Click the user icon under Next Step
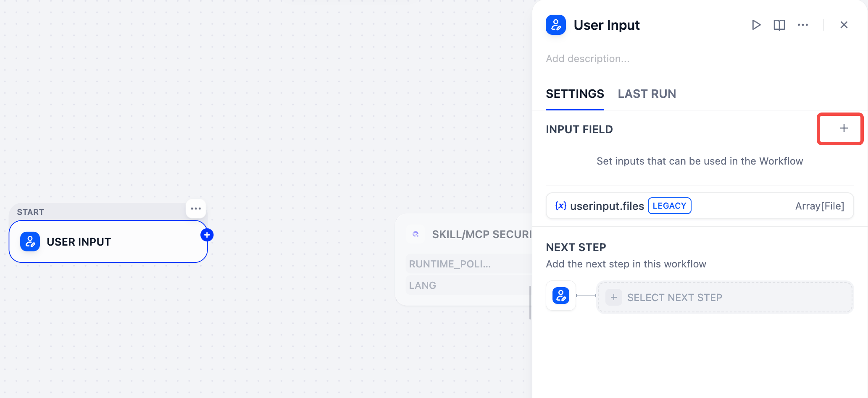 (x=561, y=296)
